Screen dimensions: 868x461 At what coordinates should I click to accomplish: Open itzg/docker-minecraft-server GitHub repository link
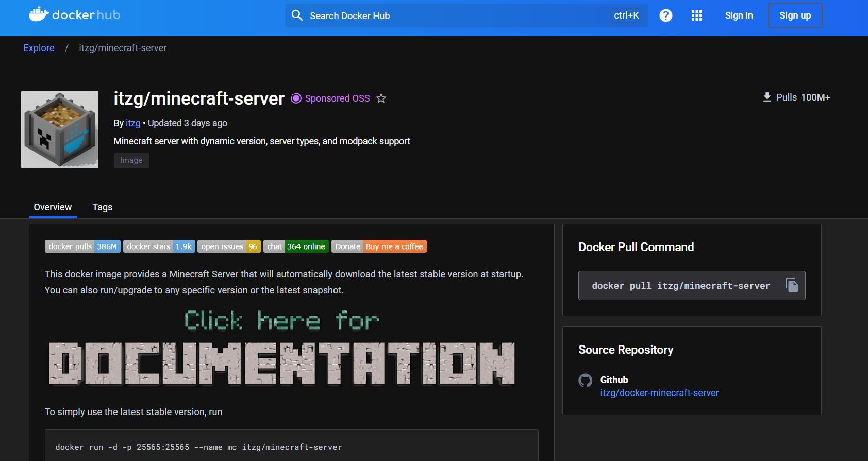point(659,393)
